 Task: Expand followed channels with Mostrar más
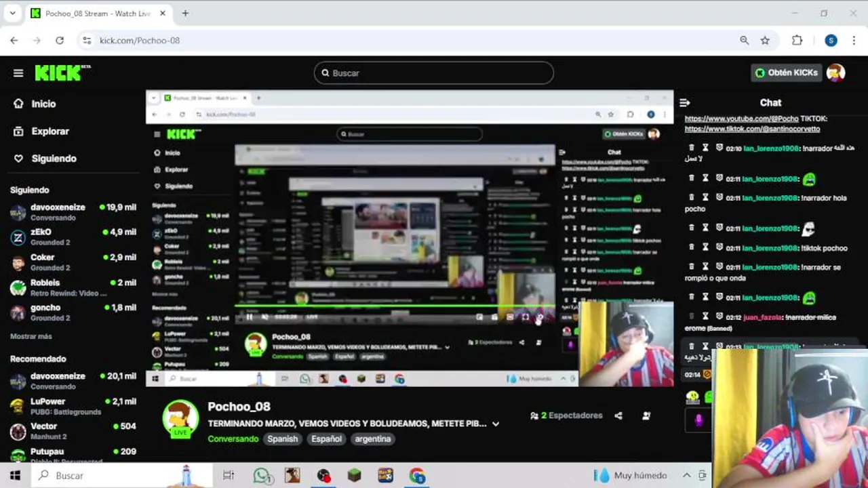pyautogui.click(x=31, y=336)
